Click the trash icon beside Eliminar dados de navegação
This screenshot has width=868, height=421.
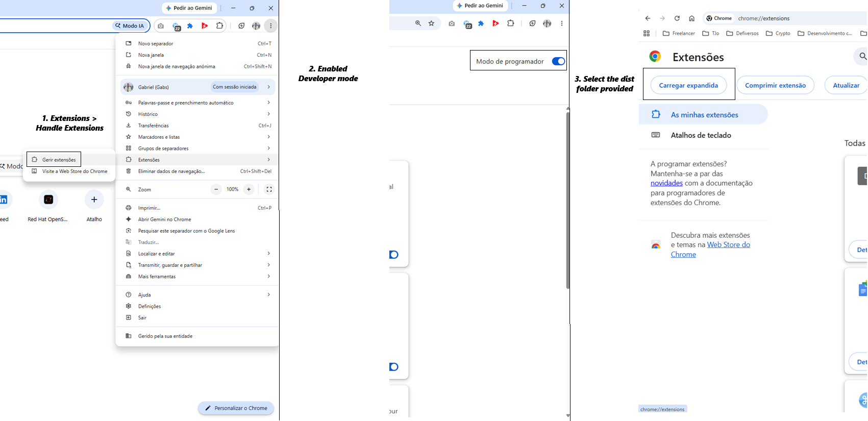[129, 171]
